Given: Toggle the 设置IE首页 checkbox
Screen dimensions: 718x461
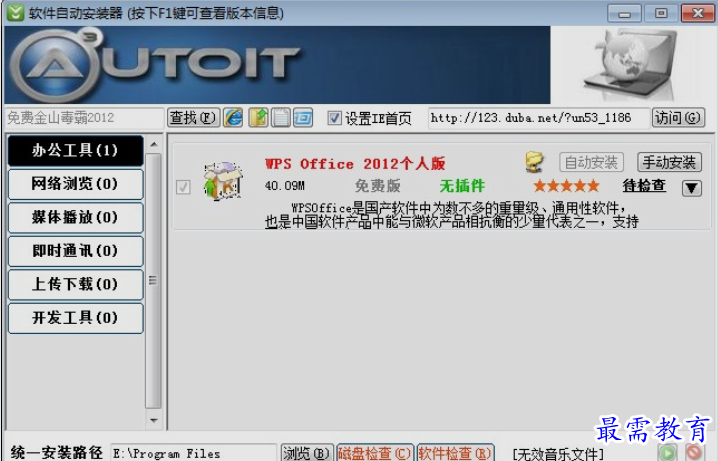Looking at the screenshot, I should tap(334, 118).
